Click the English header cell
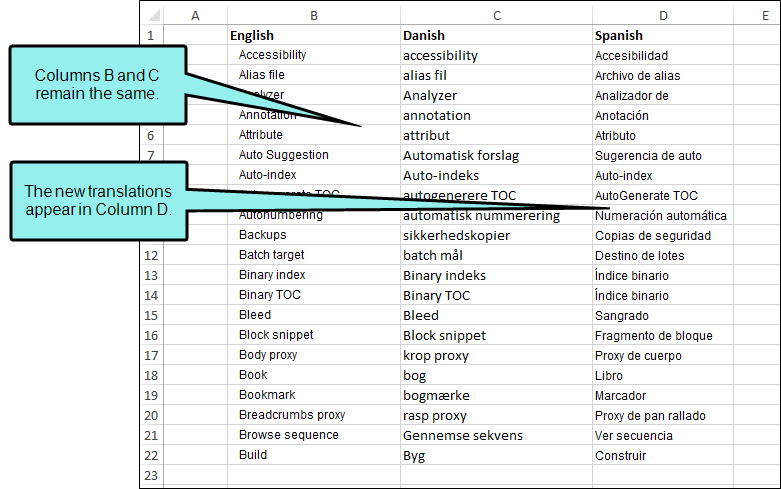 pyautogui.click(x=314, y=35)
